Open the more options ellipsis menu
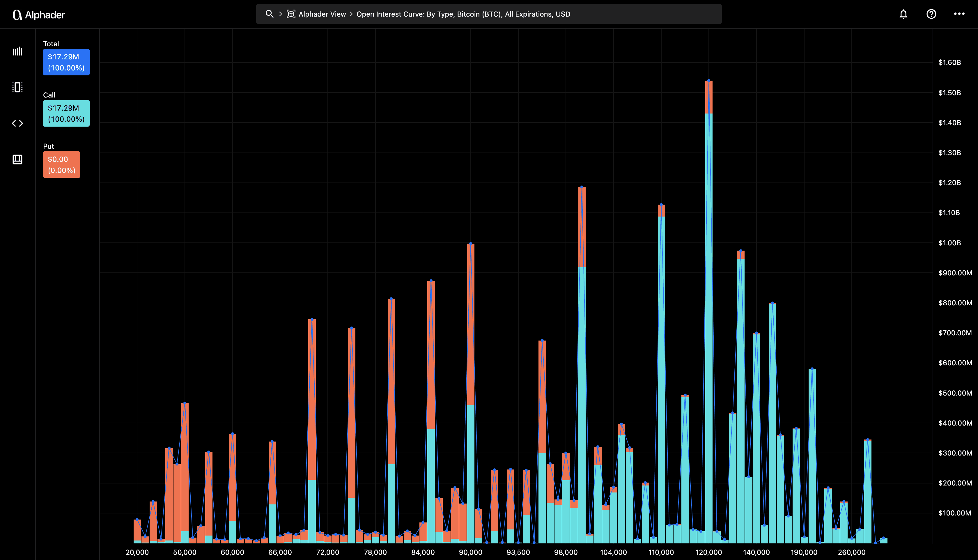The height and width of the screenshot is (560, 978). (x=959, y=14)
